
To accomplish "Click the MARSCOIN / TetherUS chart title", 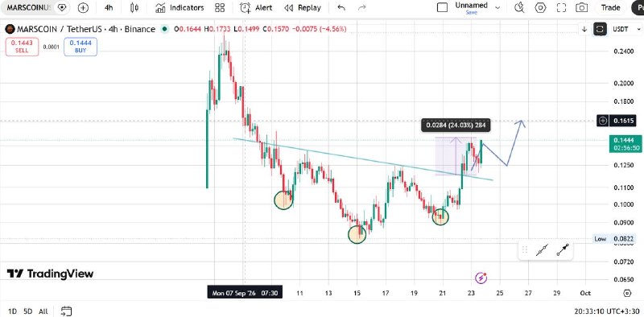I will [x=86, y=29].
